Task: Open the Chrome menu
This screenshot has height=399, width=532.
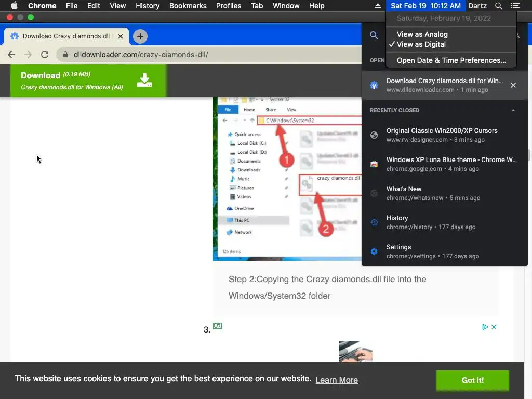Action: (x=42, y=6)
